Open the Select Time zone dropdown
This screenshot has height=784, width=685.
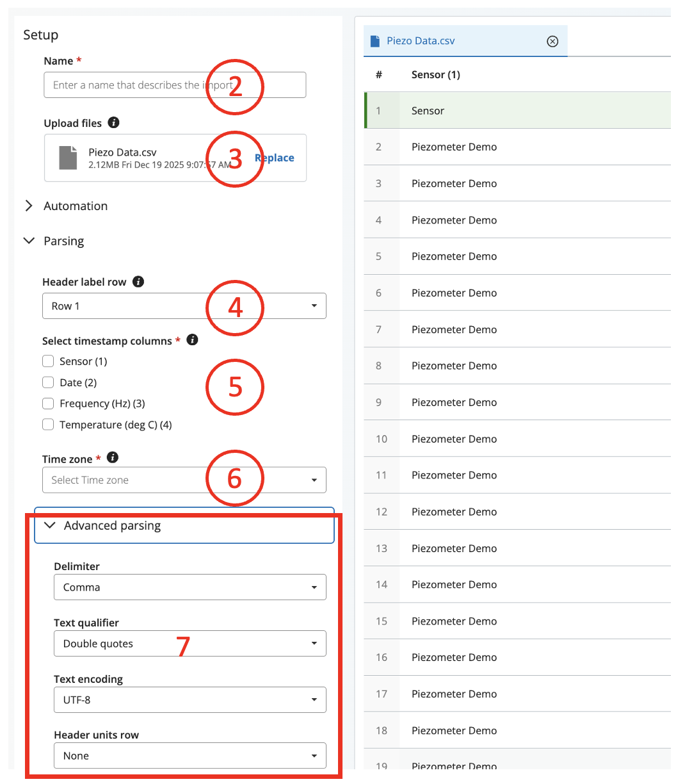[184, 480]
